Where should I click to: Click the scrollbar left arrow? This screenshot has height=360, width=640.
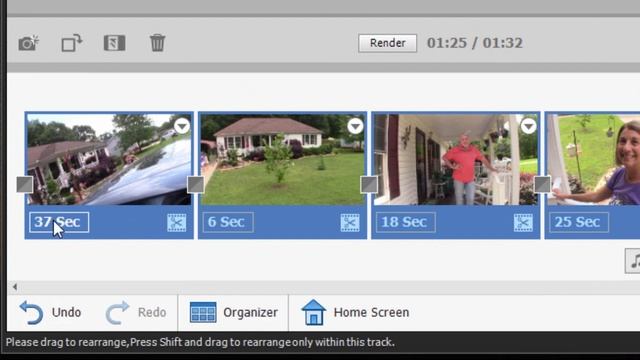tap(15, 287)
